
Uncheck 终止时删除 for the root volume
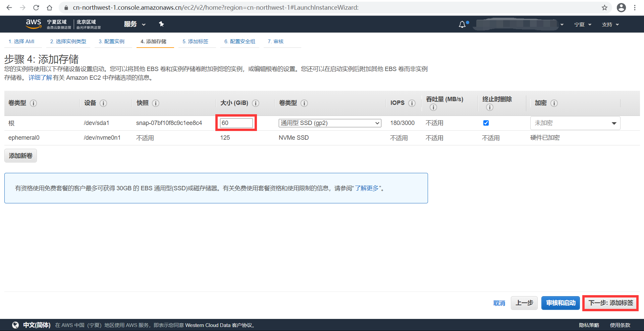coord(486,123)
